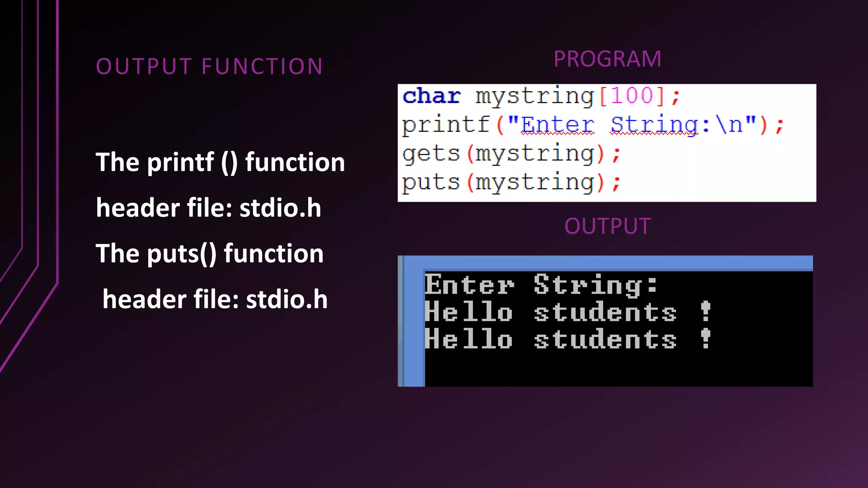This screenshot has width=868, height=488.
Task: Click the second 'header file: stdio.h' line
Action: [x=215, y=299]
